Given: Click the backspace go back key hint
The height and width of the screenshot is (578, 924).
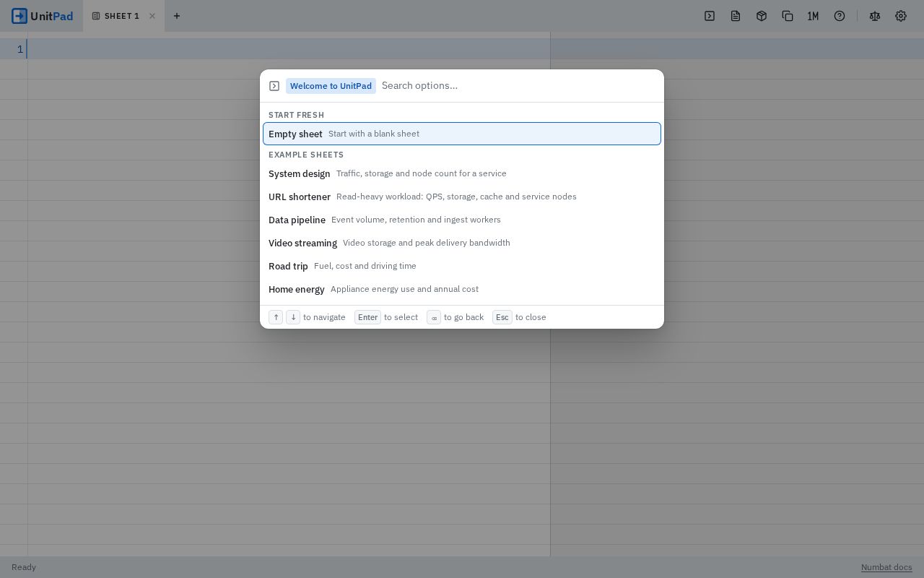Looking at the screenshot, I should (x=434, y=317).
